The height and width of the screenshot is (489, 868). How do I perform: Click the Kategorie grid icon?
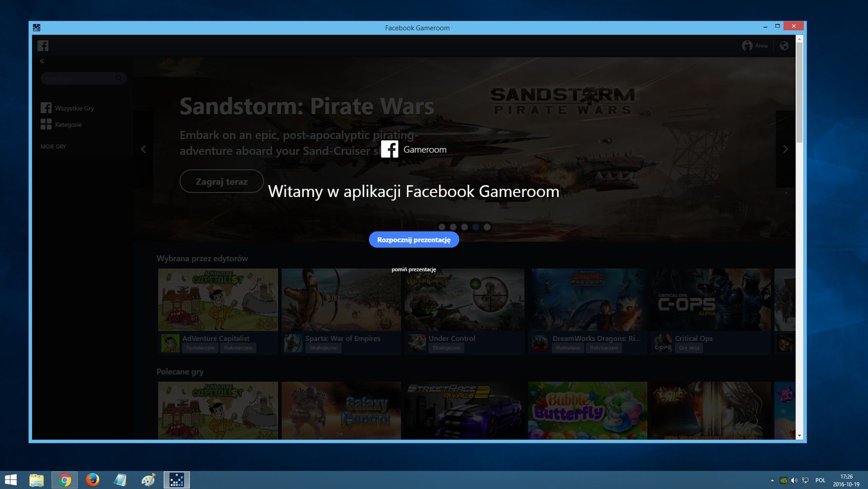coord(46,124)
